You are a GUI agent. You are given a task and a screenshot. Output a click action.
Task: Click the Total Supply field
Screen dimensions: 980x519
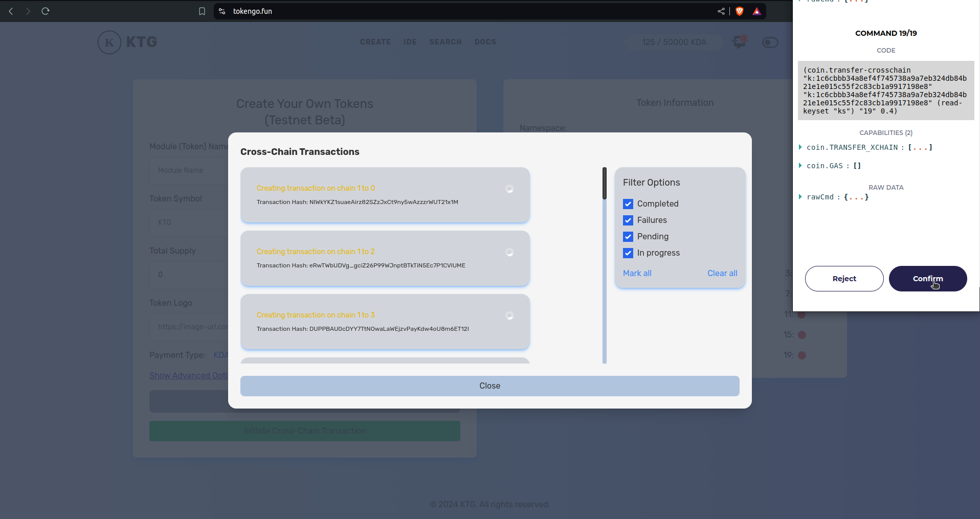[189, 275]
